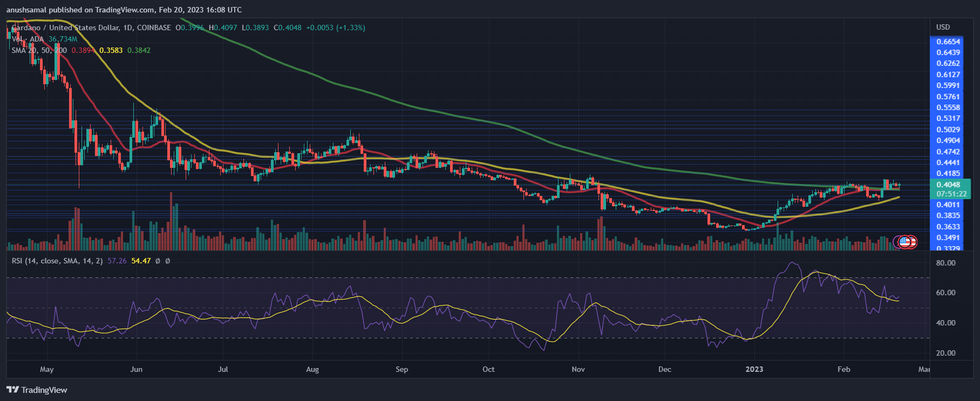Click the SMA value 0.3583 in yellow

[111, 50]
